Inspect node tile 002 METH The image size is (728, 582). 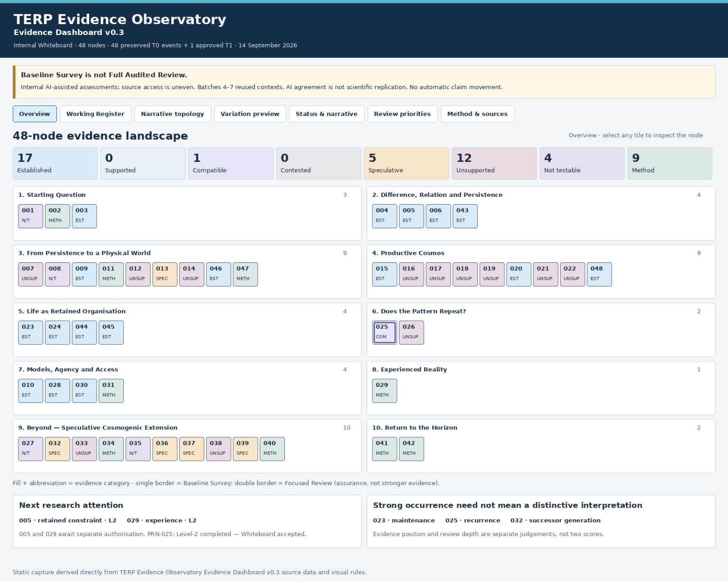point(57,216)
